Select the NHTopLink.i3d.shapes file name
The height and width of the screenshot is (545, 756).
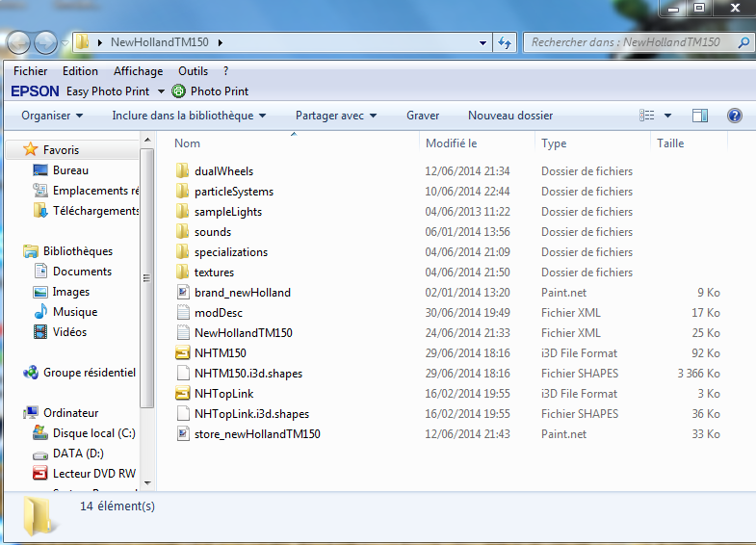coord(251,414)
